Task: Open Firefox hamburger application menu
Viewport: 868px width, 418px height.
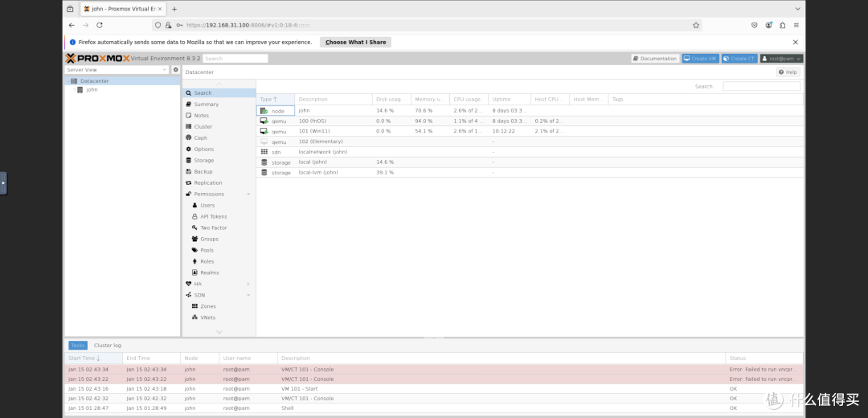Action: (x=796, y=26)
